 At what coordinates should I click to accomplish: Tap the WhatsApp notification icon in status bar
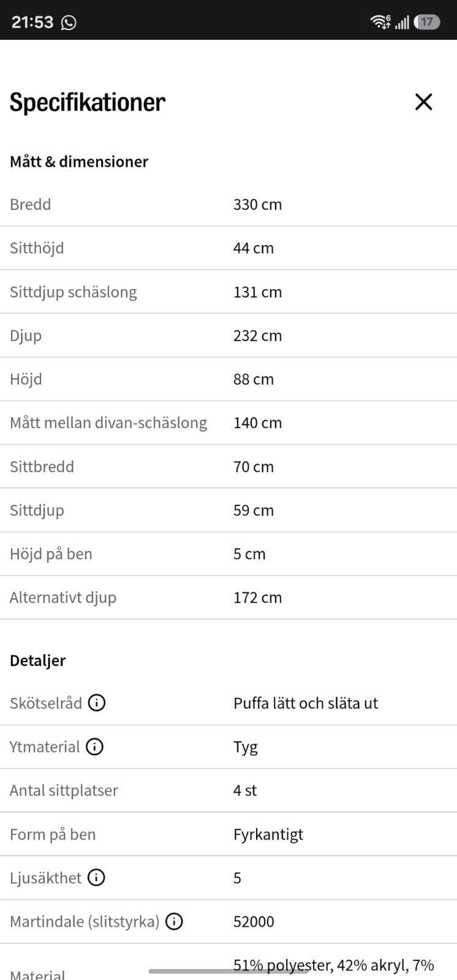pyautogui.click(x=69, y=23)
